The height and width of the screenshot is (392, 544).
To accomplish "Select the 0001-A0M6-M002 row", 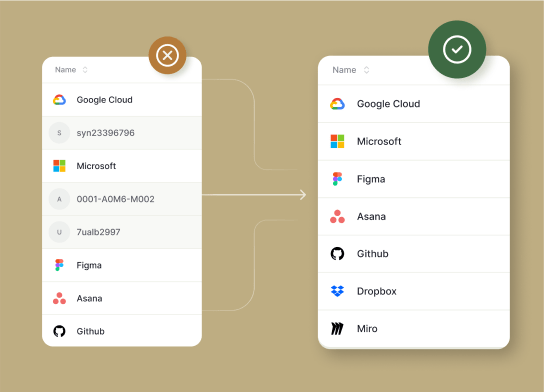I will pyautogui.click(x=122, y=199).
